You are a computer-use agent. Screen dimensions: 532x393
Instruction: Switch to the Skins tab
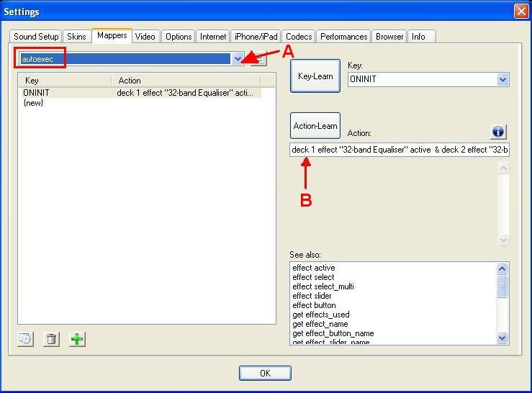(x=76, y=36)
